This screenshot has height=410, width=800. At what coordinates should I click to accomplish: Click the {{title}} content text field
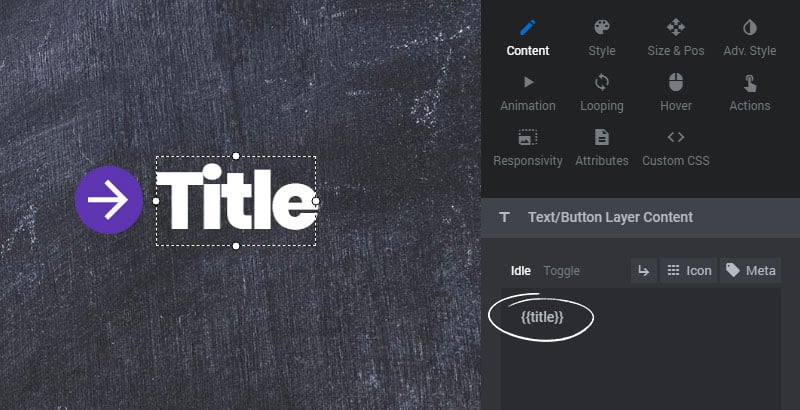click(641, 349)
